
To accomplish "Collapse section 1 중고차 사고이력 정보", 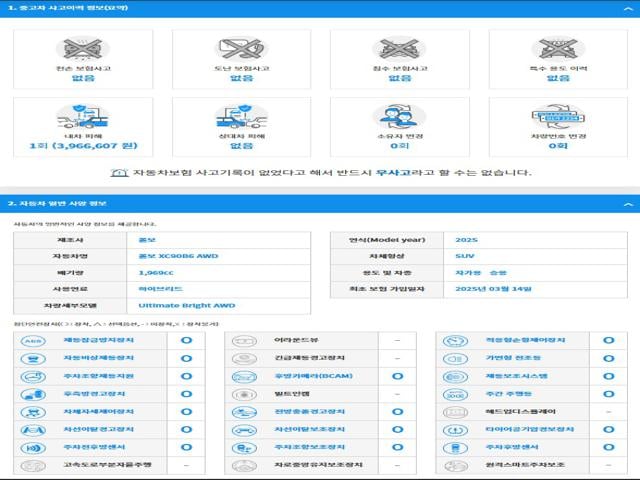I will pyautogui.click(x=627, y=7).
